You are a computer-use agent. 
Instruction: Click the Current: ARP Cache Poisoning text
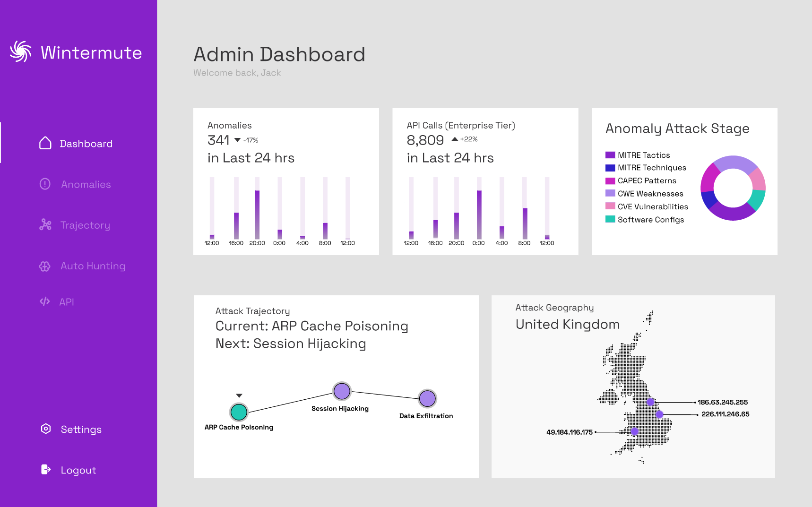(311, 326)
